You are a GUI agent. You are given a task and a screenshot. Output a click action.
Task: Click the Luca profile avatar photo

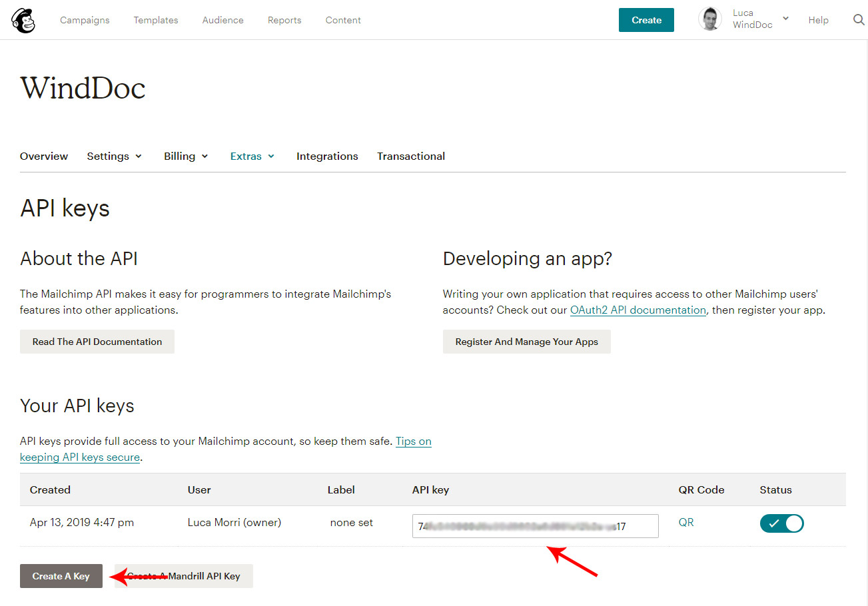point(710,19)
